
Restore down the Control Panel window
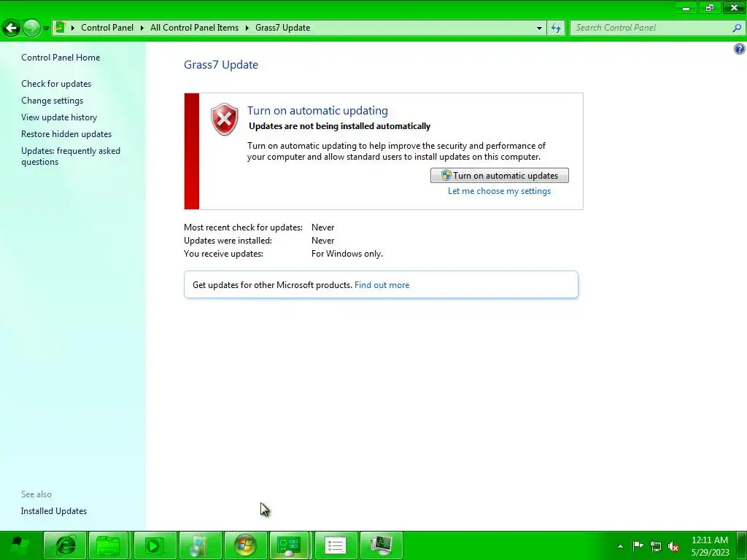pyautogui.click(x=710, y=7)
